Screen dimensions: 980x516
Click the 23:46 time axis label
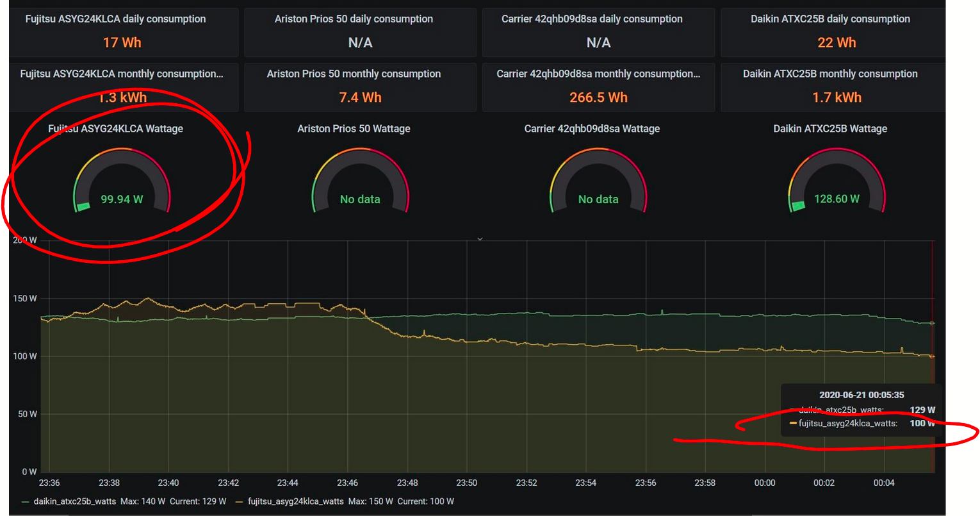tap(347, 483)
